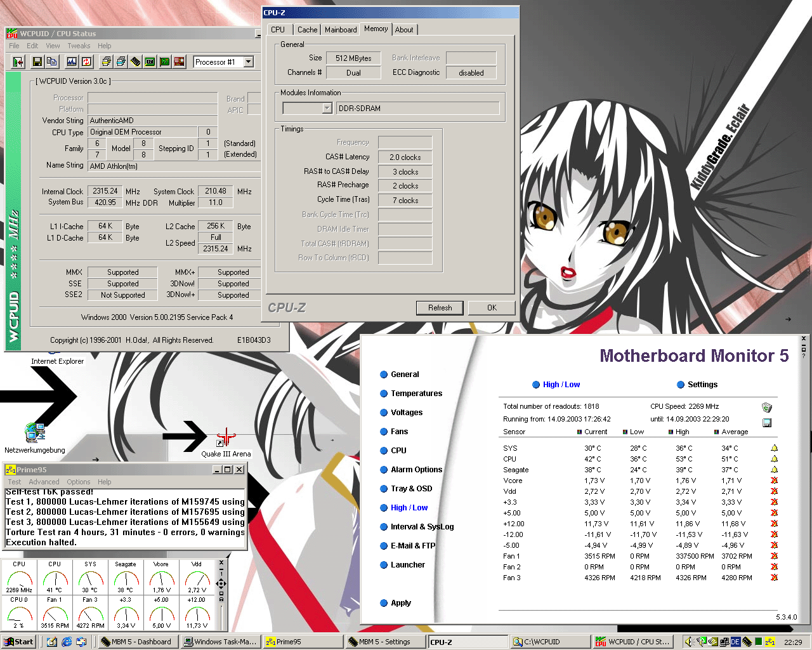The image size is (812, 650).
Task: Click the floppy save icon in WCPUID toolbar
Action: tap(37, 62)
